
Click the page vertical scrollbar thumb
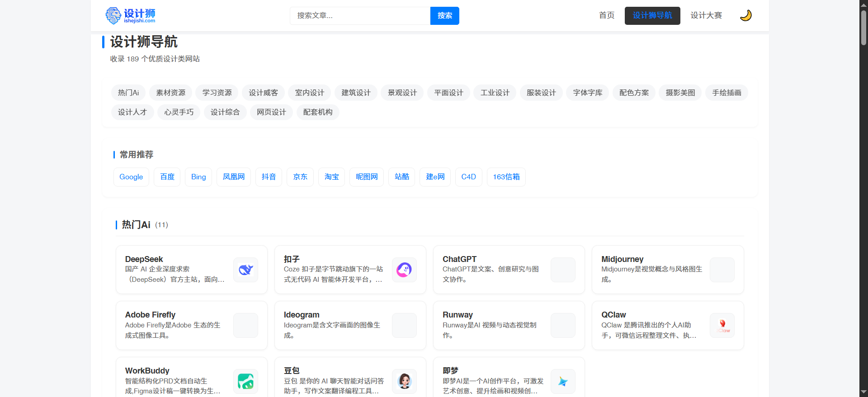point(863,27)
